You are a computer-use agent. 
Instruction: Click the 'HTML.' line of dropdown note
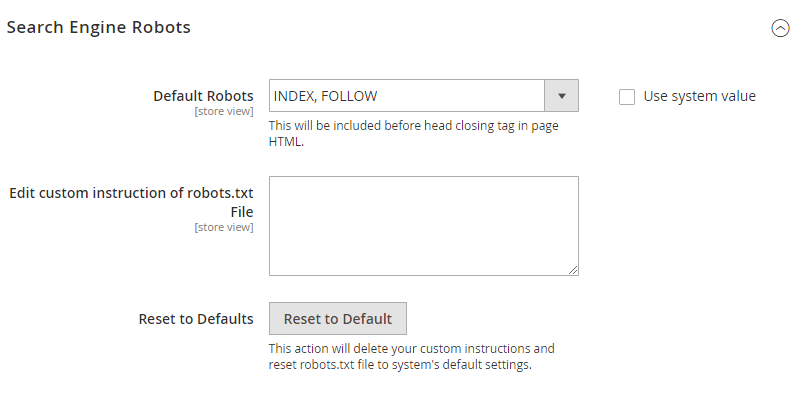pyautogui.click(x=286, y=142)
